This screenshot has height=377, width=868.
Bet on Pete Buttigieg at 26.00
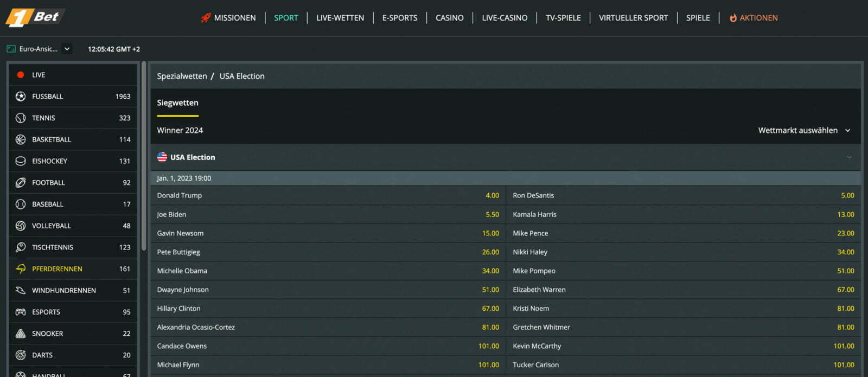tap(328, 252)
